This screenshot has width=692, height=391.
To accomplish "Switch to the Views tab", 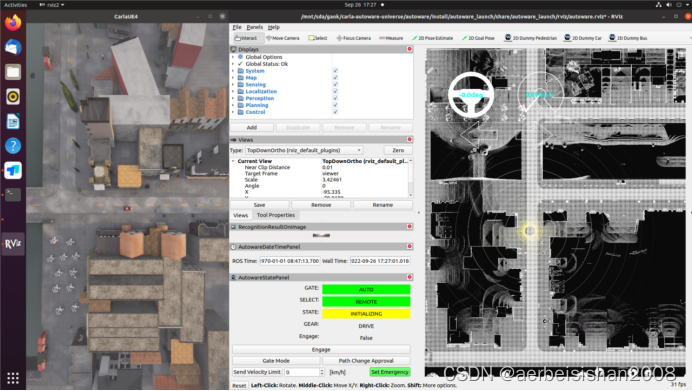I will 241,215.
